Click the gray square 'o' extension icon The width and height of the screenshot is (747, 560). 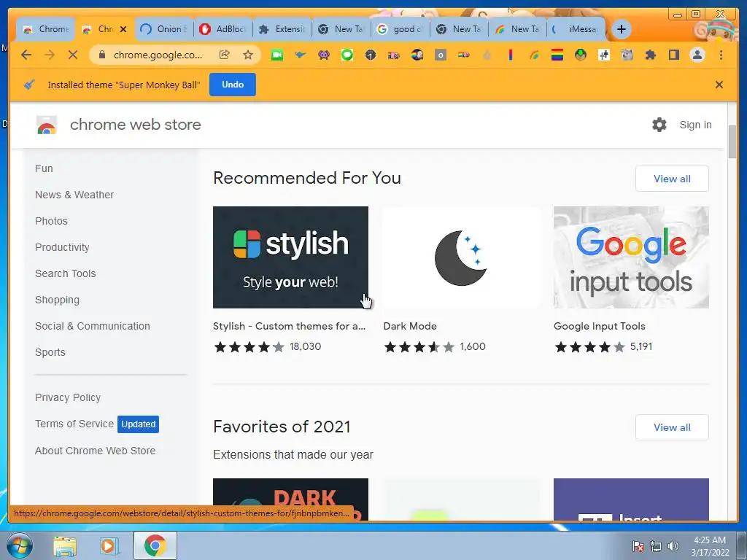pyautogui.click(x=440, y=55)
